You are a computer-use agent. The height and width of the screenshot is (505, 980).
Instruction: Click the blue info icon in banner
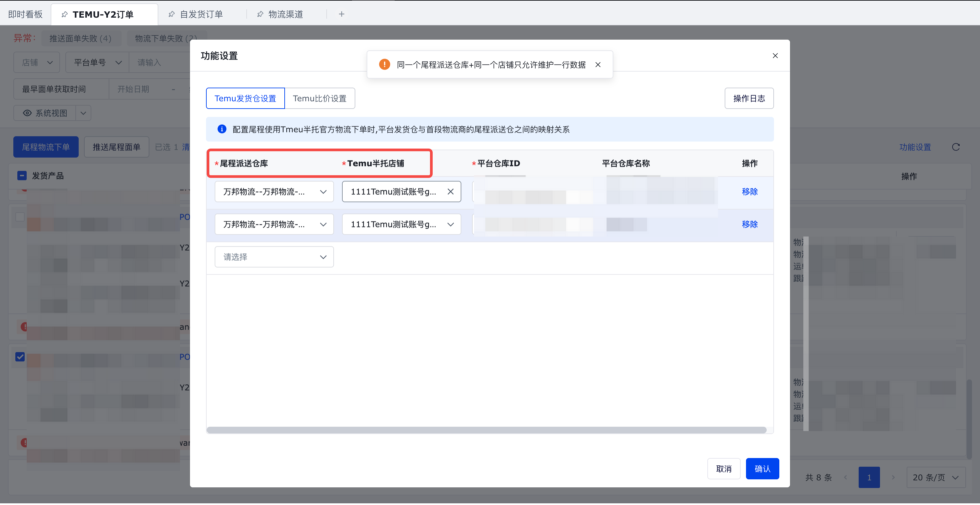tap(222, 129)
